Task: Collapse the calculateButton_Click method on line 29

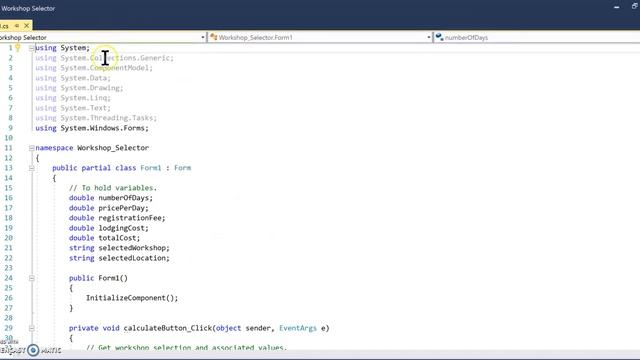Action: pos(31,328)
